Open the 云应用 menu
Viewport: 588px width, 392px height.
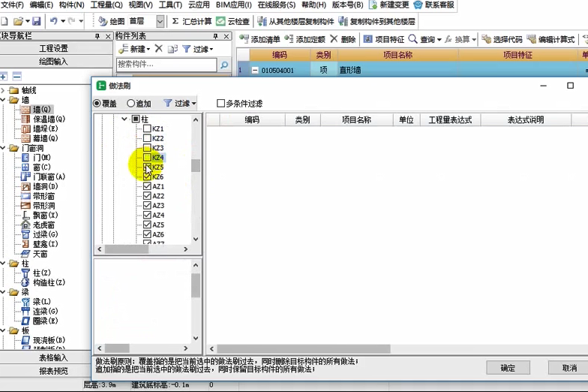point(199,5)
